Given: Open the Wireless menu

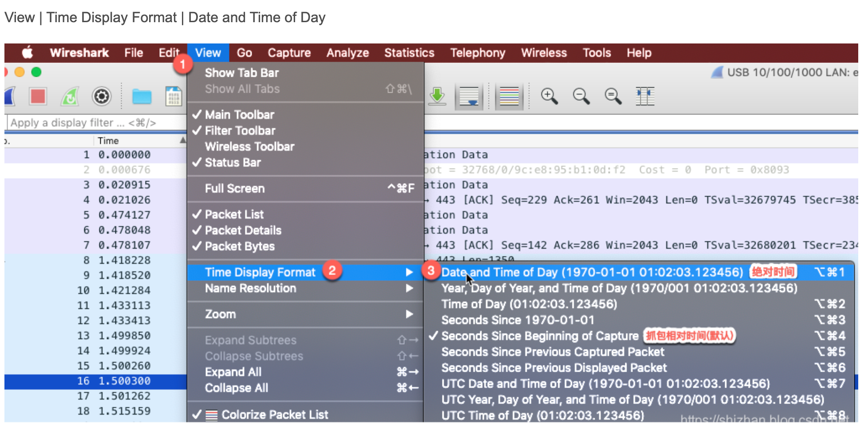Looking at the screenshot, I should 544,53.
